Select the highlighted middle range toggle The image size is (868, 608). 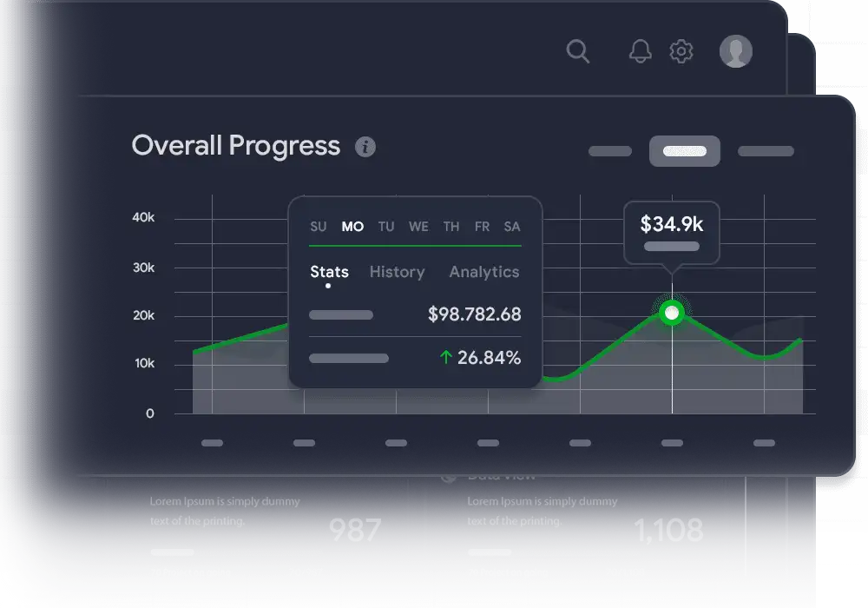tap(684, 151)
